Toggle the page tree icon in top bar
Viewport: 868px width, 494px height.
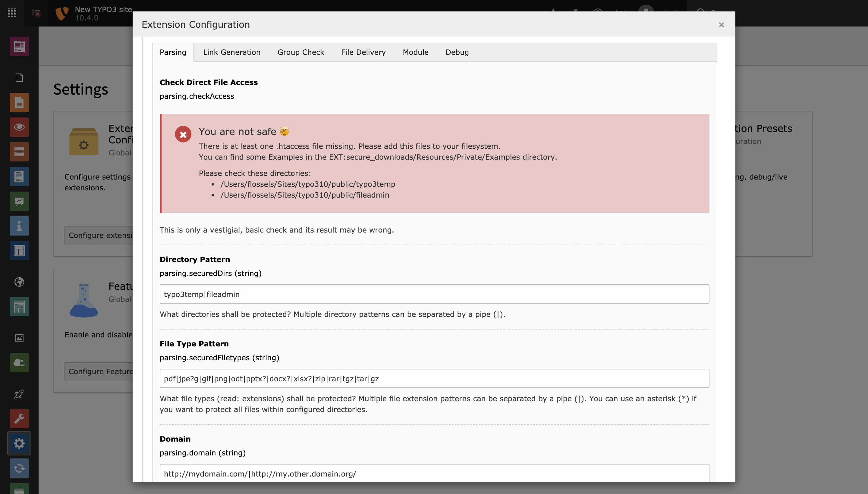(36, 13)
